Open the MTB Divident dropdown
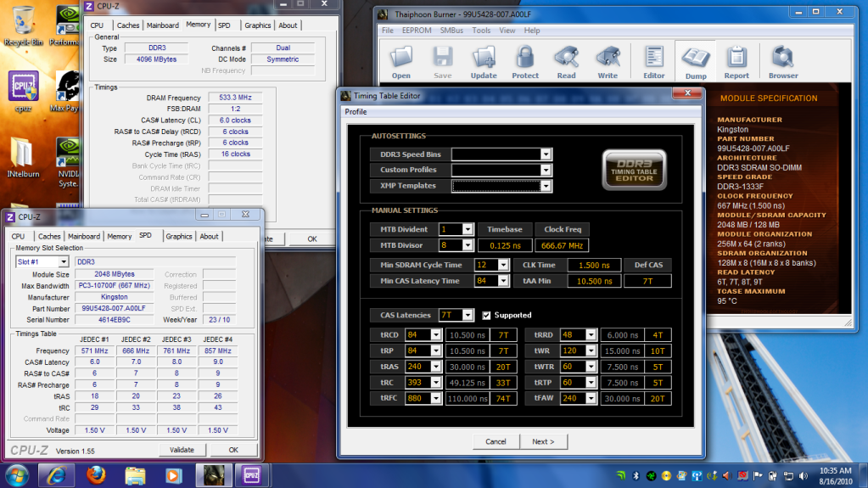This screenshot has width=868, height=488. [x=468, y=229]
